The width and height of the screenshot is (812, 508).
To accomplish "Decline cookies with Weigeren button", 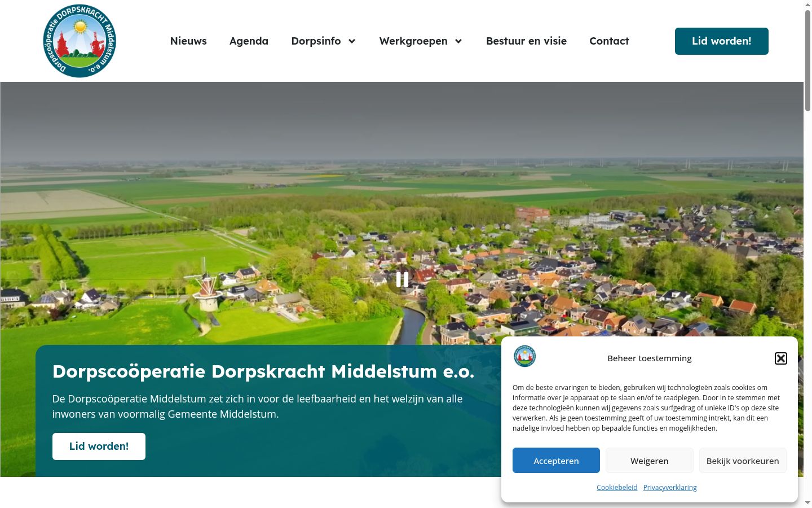I will click(650, 461).
